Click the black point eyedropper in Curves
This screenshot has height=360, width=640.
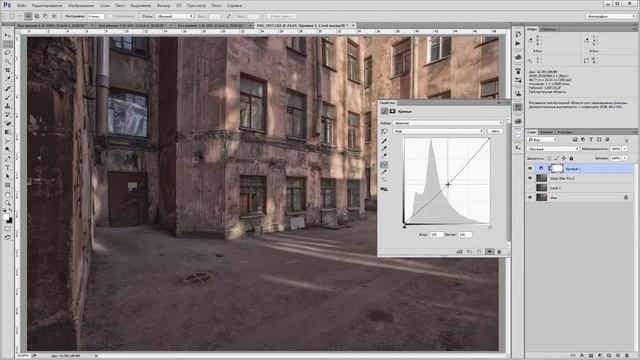click(x=384, y=141)
